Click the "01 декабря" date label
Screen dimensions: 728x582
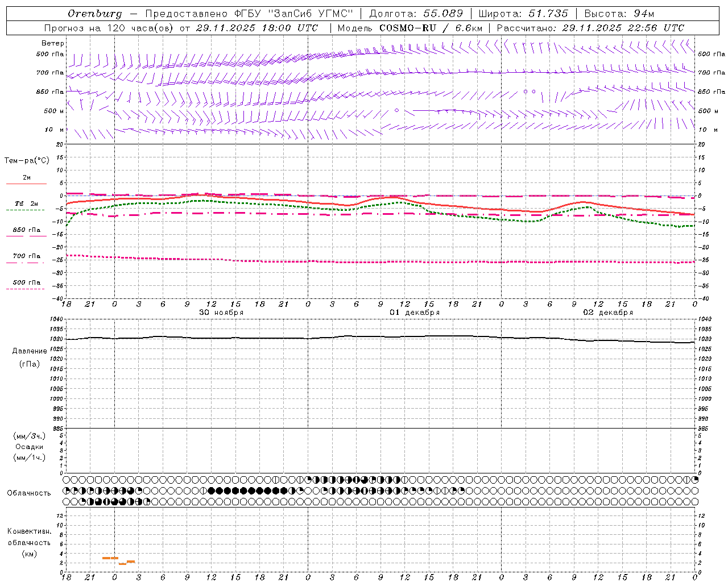(415, 313)
